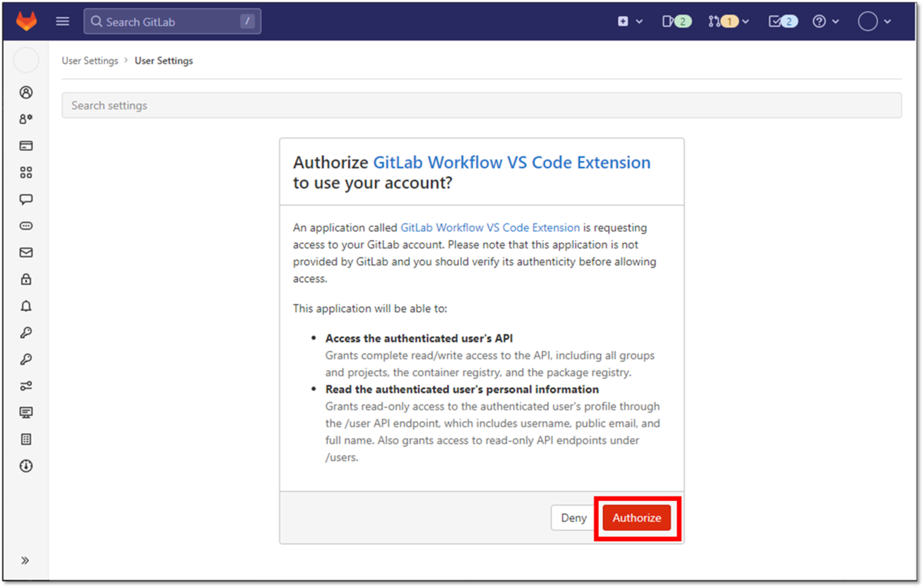This screenshot has width=924, height=588.
Task: Click the Authorize button
Action: pyautogui.click(x=637, y=518)
